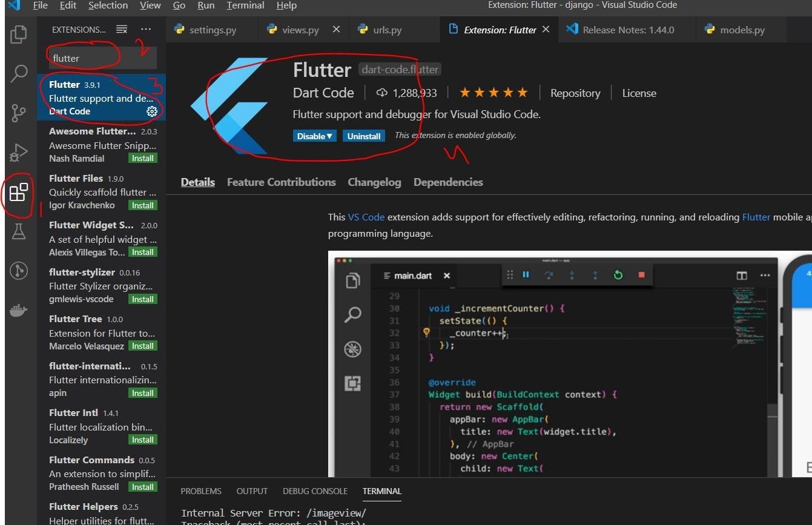Open the Selection menu
Screen dimensions: 812x525
coord(108,5)
